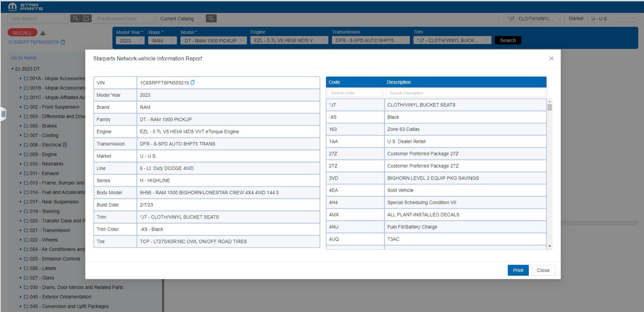Open the Transmission DFR 8-SPD dropdown
Viewport: 644px width, 312px height.
click(x=371, y=40)
